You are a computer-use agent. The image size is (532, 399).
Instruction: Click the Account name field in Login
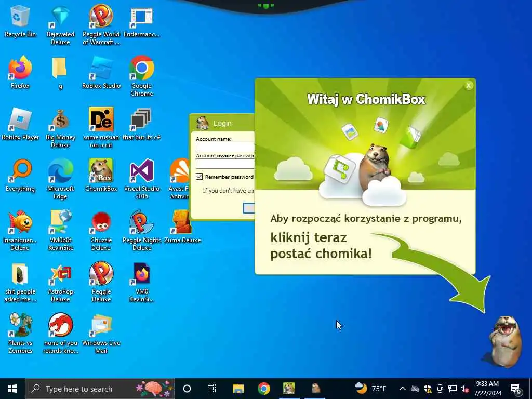pyautogui.click(x=225, y=147)
